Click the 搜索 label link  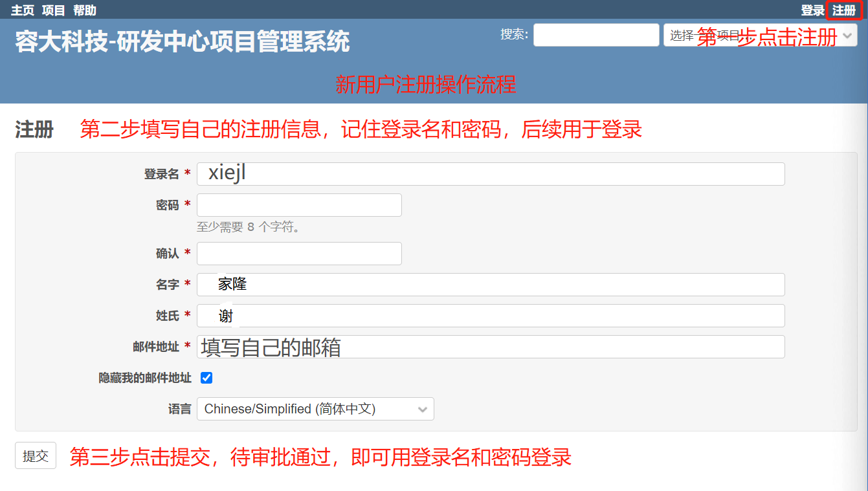514,34
